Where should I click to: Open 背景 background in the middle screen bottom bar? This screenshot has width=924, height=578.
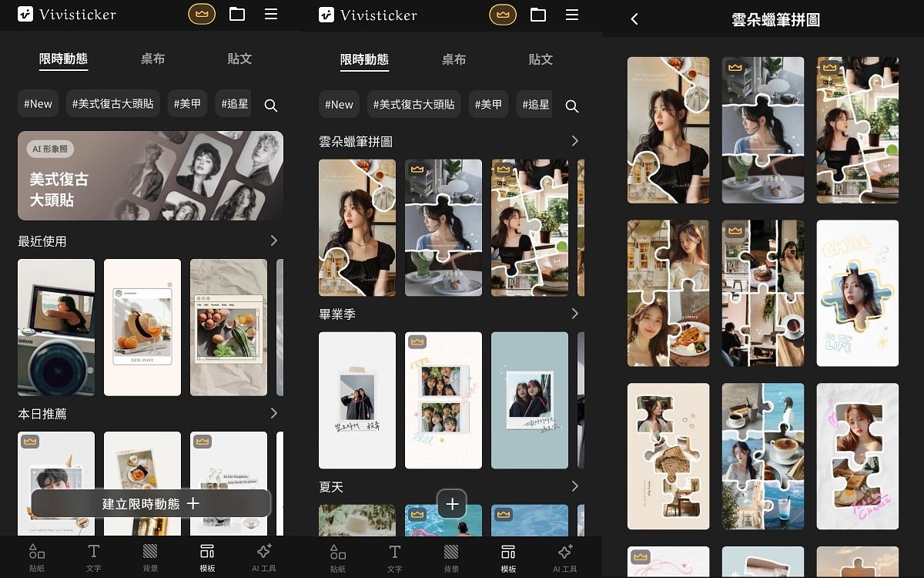pyautogui.click(x=451, y=558)
